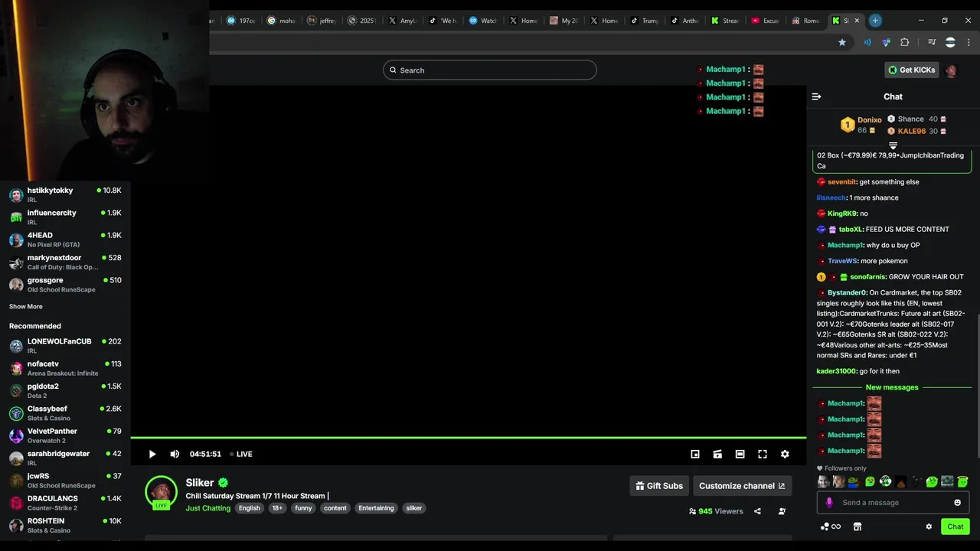Screen dimensions: 980x551
Task: Open 4HEAD channel in sidebar
Action: (x=65, y=240)
